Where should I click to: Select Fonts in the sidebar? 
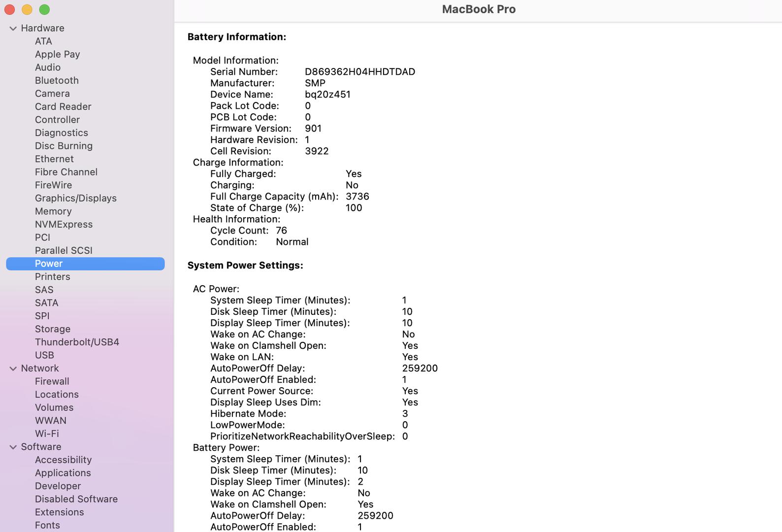(47, 525)
